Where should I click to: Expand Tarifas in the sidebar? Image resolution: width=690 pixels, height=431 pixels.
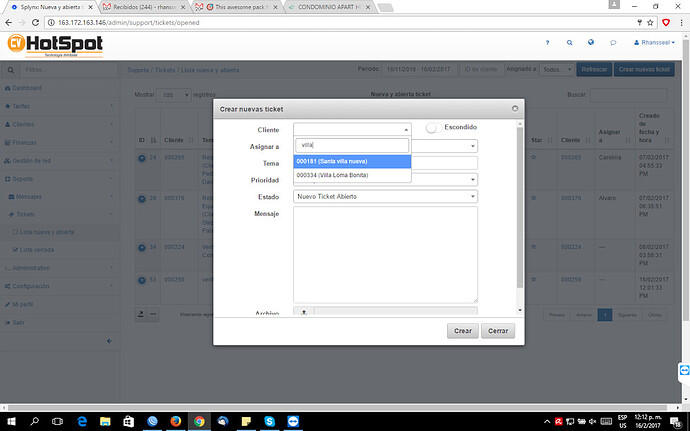(x=59, y=106)
